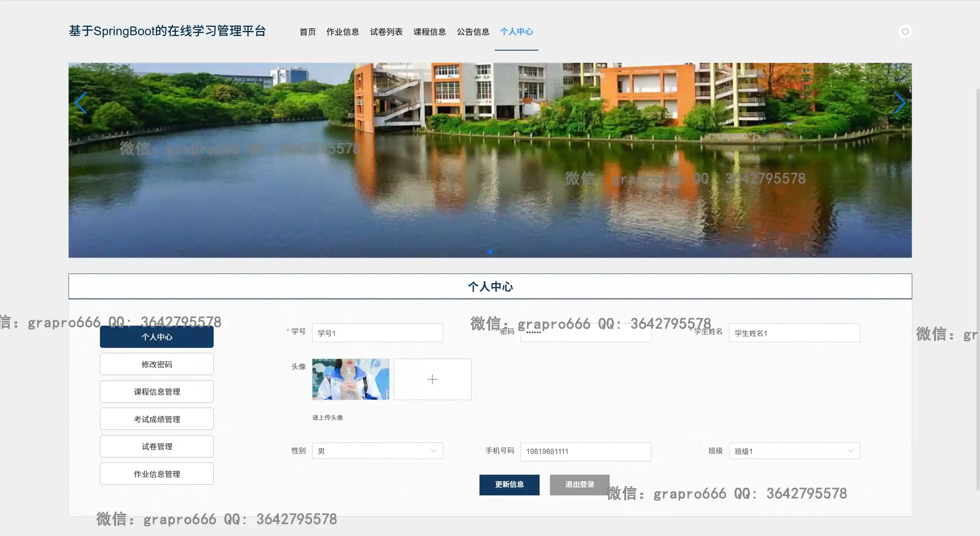Image resolution: width=980 pixels, height=536 pixels.
Task: Expand the 班级 class dropdown
Action: tap(794, 451)
